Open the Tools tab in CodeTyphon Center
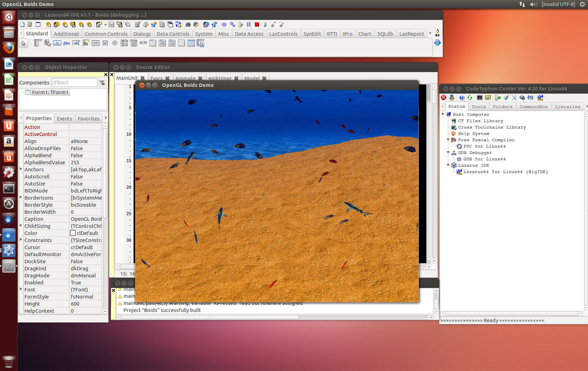The image size is (588, 371). (479, 107)
